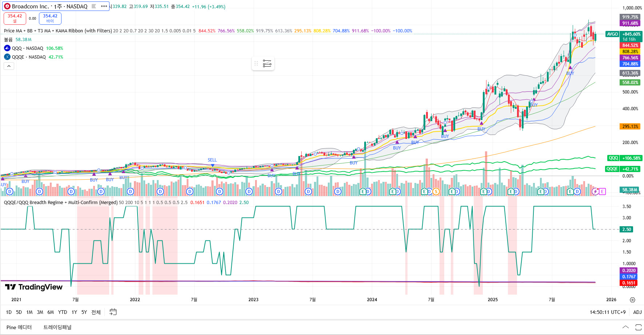This screenshot has height=335, width=644.
Task: Click the blue 0.1767 scale label
Action: point(629,277)
